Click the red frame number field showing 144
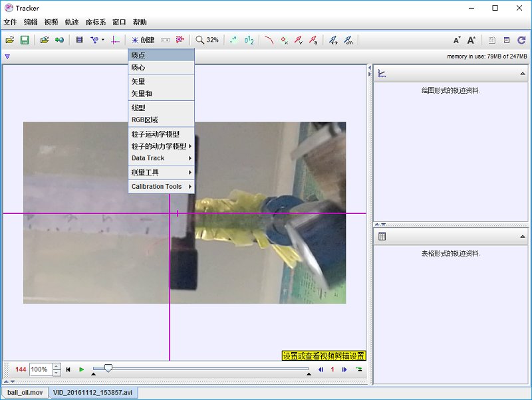Viewport: 532px width, 400px height. (x=19, y=369)
